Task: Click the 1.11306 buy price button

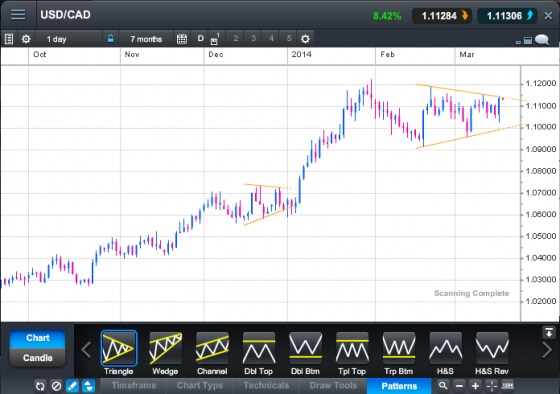Action: [508, 16]
